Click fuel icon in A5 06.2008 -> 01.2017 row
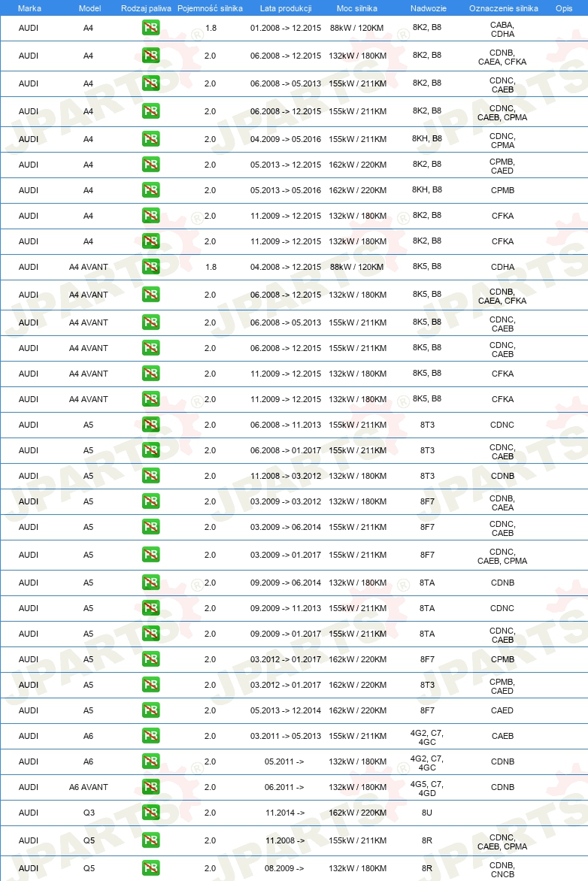 tap(150, 450)
